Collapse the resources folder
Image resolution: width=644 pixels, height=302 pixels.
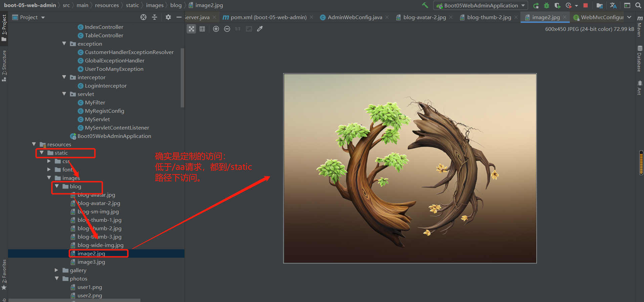point(34,144)
